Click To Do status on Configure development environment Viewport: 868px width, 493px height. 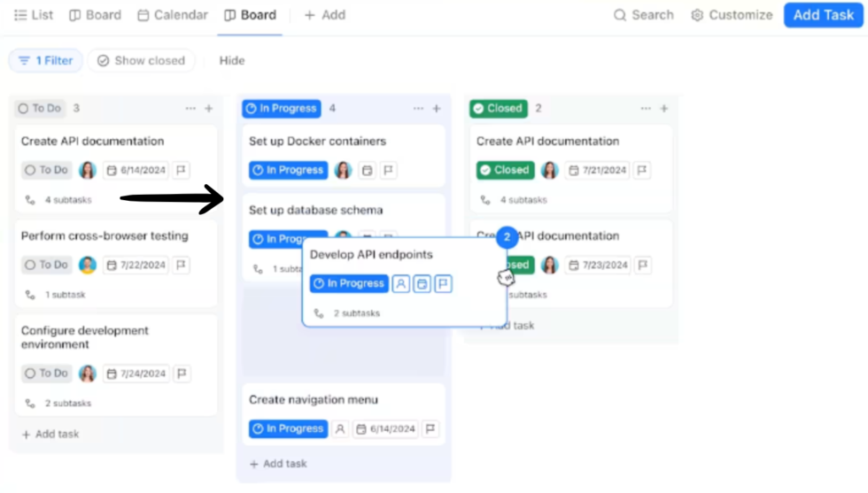(46, 374)
